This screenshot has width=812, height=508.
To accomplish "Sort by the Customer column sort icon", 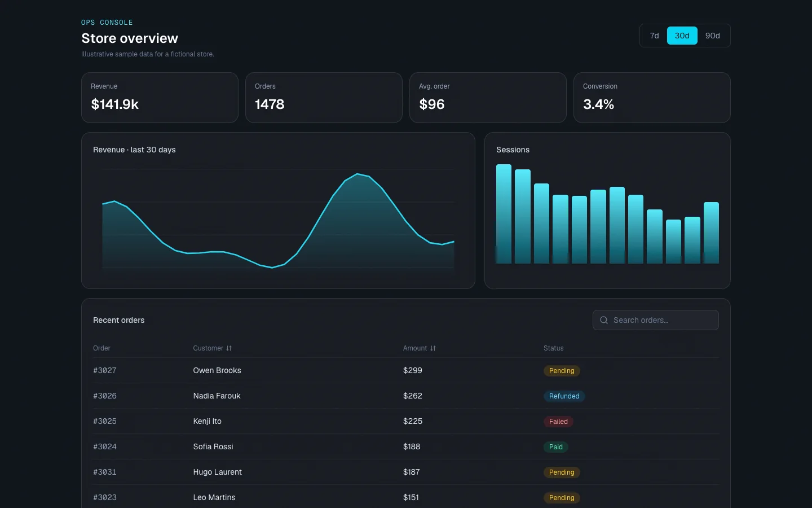I will point(229,348).
